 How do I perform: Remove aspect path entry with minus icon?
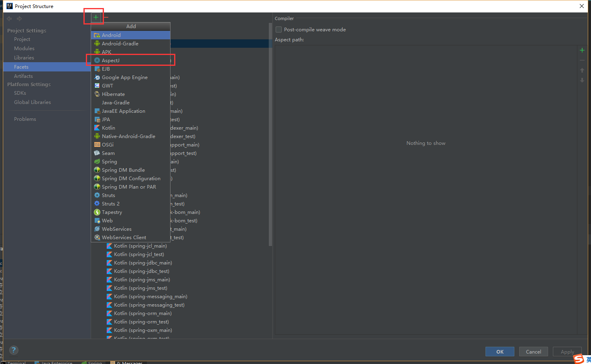(582, 60)
